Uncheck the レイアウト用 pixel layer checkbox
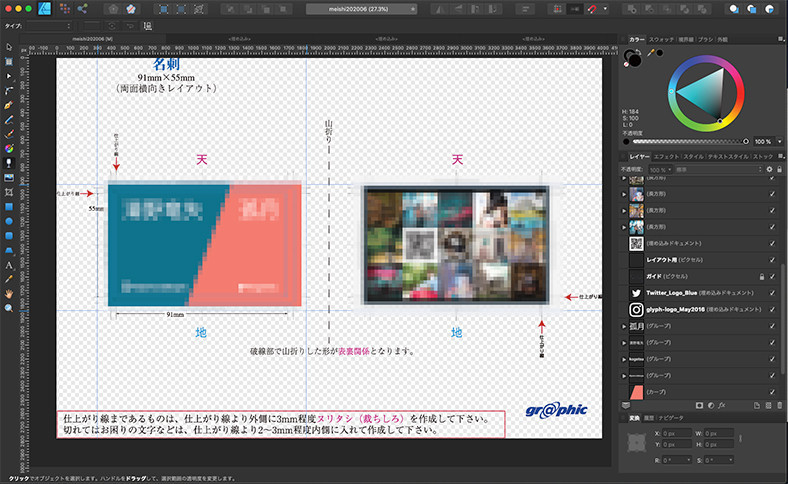 pyautogui.click(x=772, y=260)
